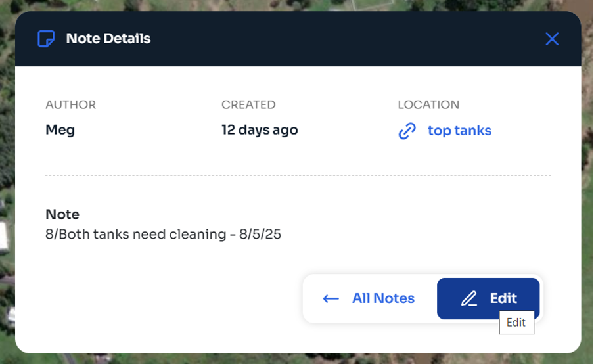Close the Note Details dialog
The width and height of the screenshot is (594, 364).
pos(552,39)
